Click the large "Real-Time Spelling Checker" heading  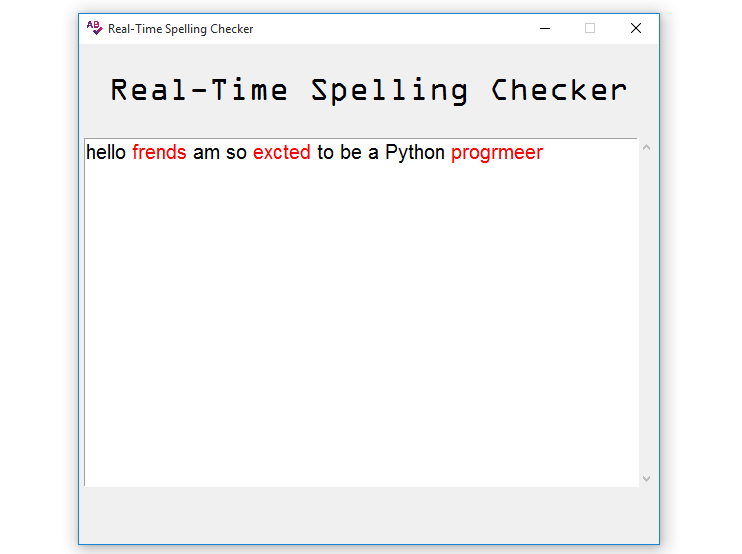point(368,90)
